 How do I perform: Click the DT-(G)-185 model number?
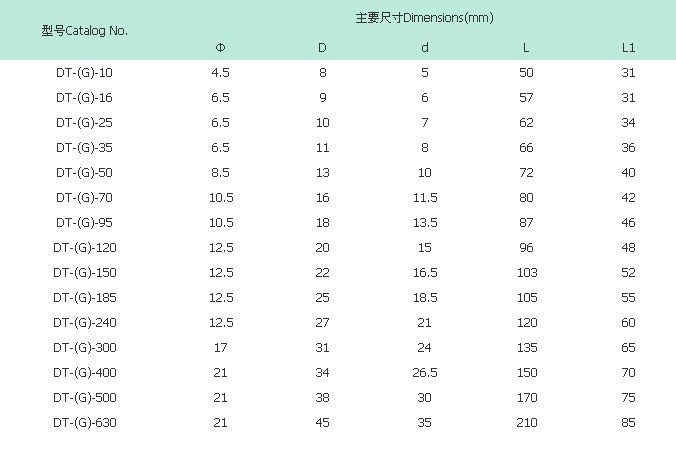pos(85,298)
